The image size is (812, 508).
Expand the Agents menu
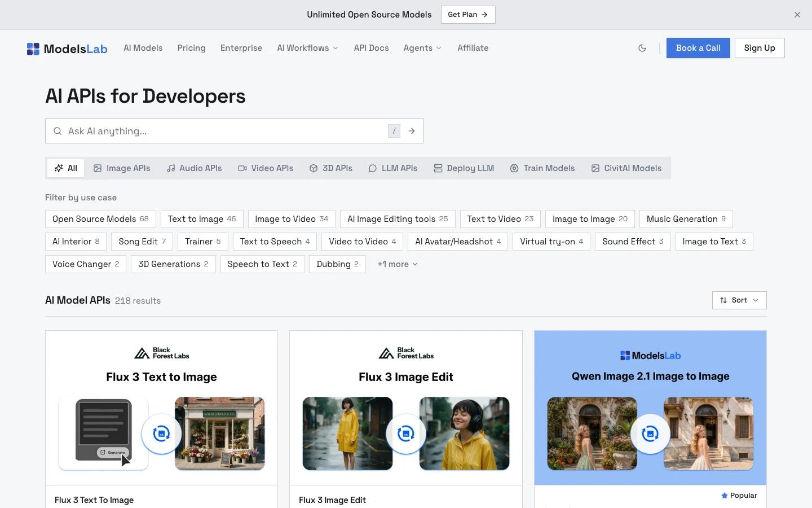(422, 48)
